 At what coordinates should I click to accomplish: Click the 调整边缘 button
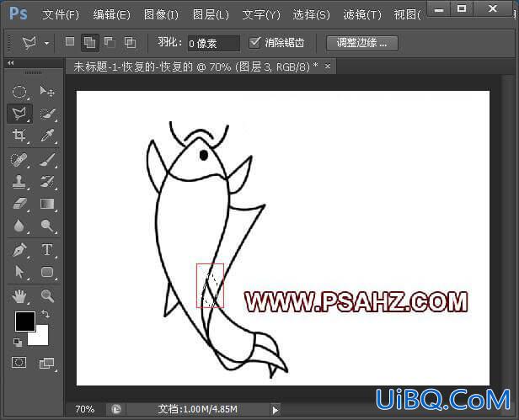point(362,43)
